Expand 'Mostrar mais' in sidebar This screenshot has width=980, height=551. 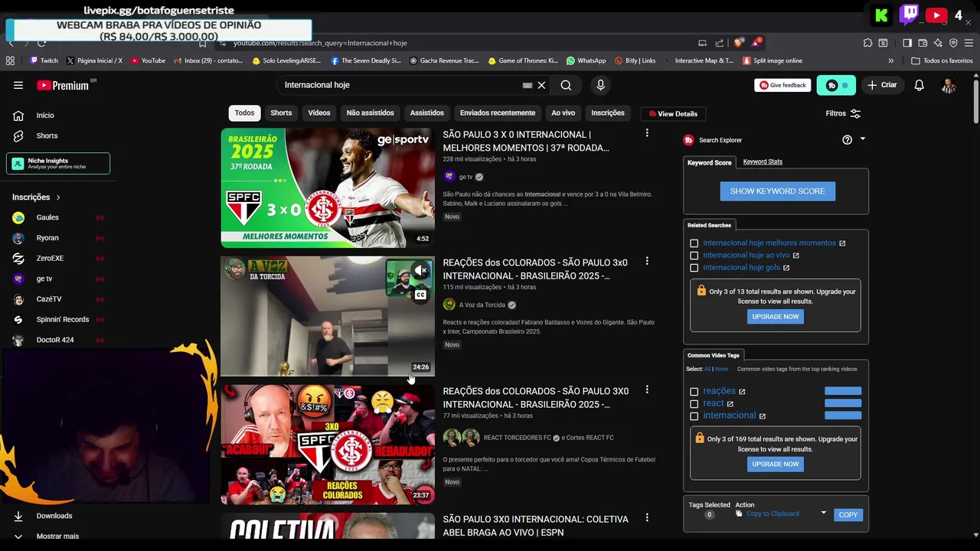[57, 536]
